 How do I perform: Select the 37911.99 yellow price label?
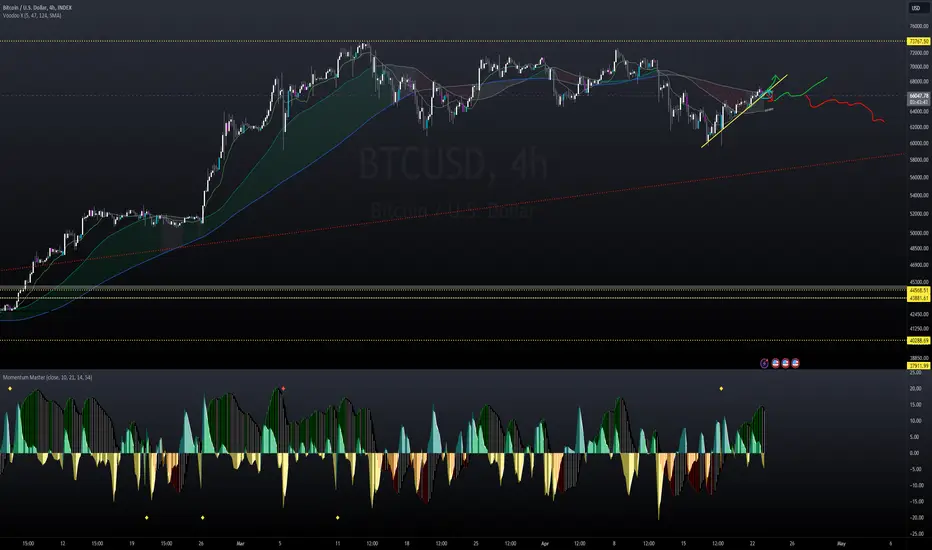[918, 366]
